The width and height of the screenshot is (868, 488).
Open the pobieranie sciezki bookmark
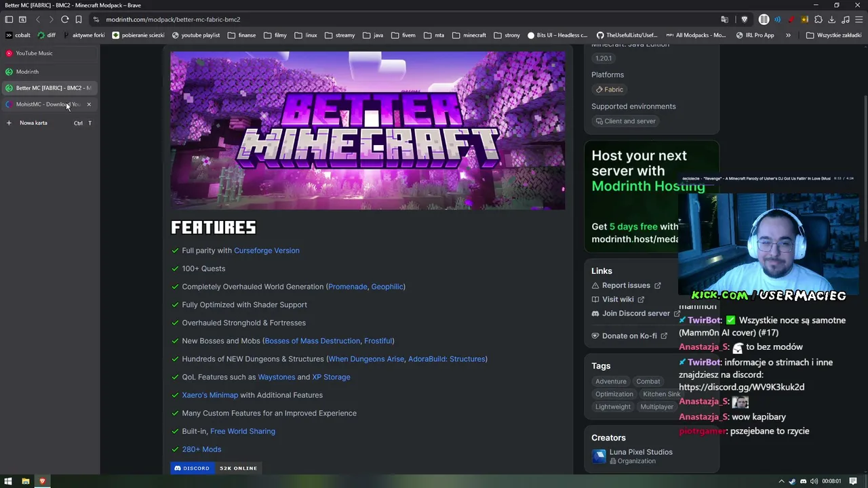pos(138,35)
